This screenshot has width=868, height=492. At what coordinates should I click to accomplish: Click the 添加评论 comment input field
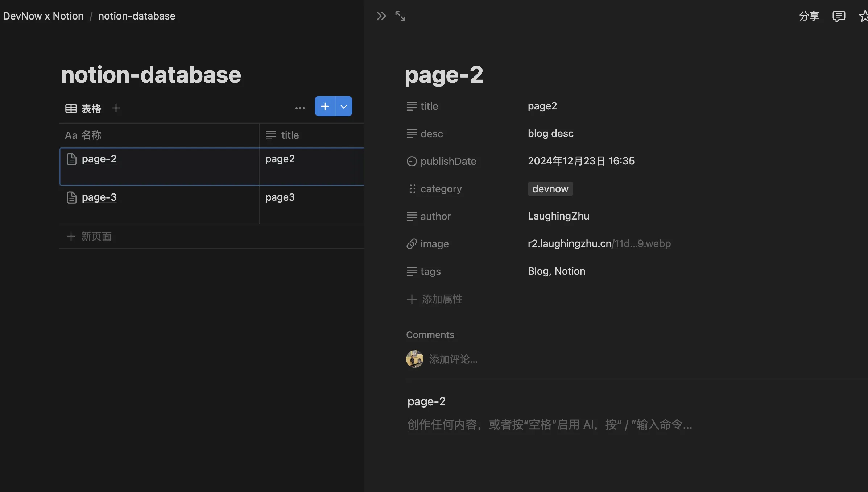point(453,359)
